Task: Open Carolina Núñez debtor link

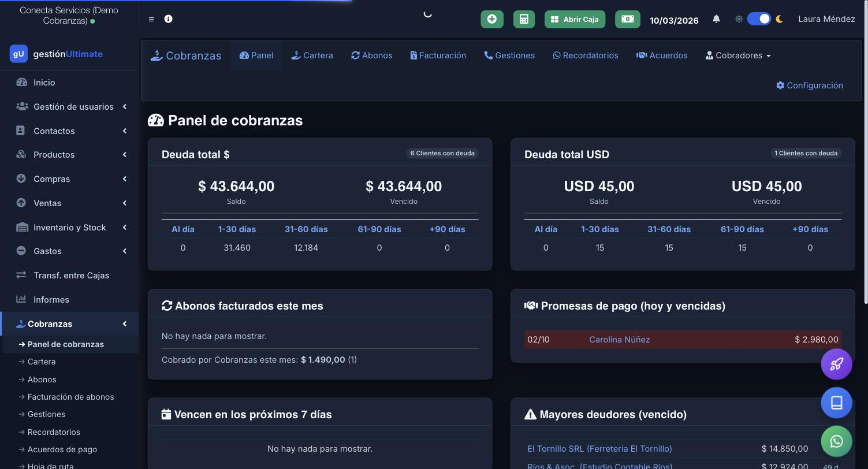Action: (619, 340)
